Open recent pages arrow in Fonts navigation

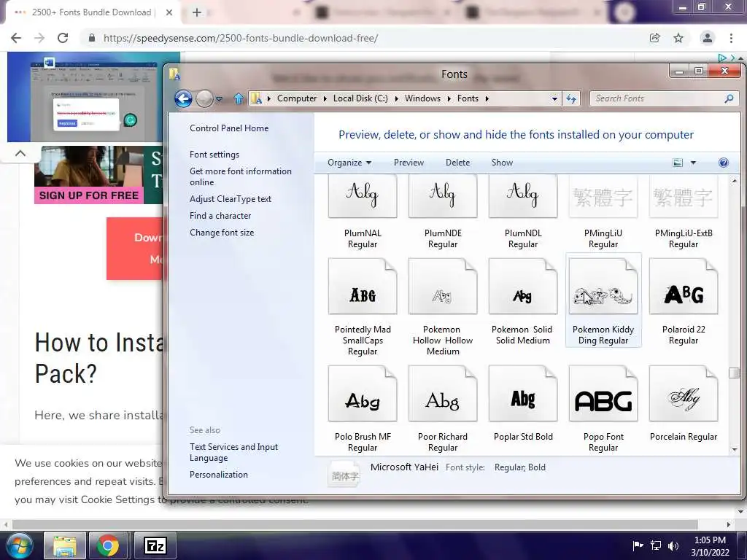tap(219, 99)
